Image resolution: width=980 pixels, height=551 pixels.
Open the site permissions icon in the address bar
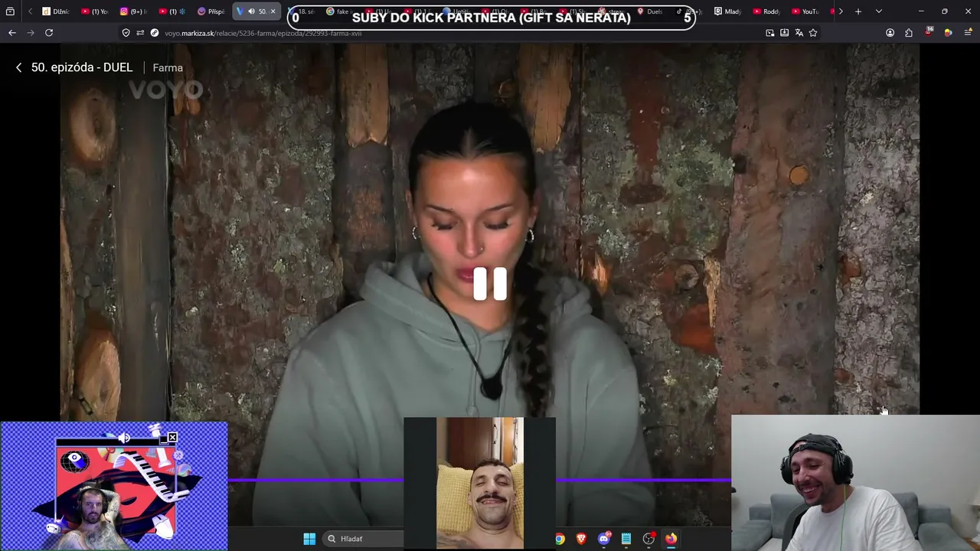tap(140, 33)
